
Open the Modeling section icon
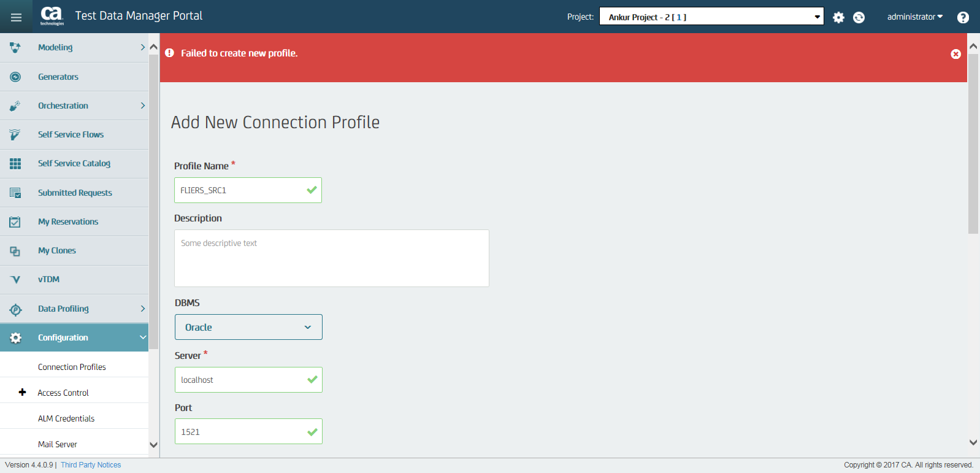click(15, 47)
